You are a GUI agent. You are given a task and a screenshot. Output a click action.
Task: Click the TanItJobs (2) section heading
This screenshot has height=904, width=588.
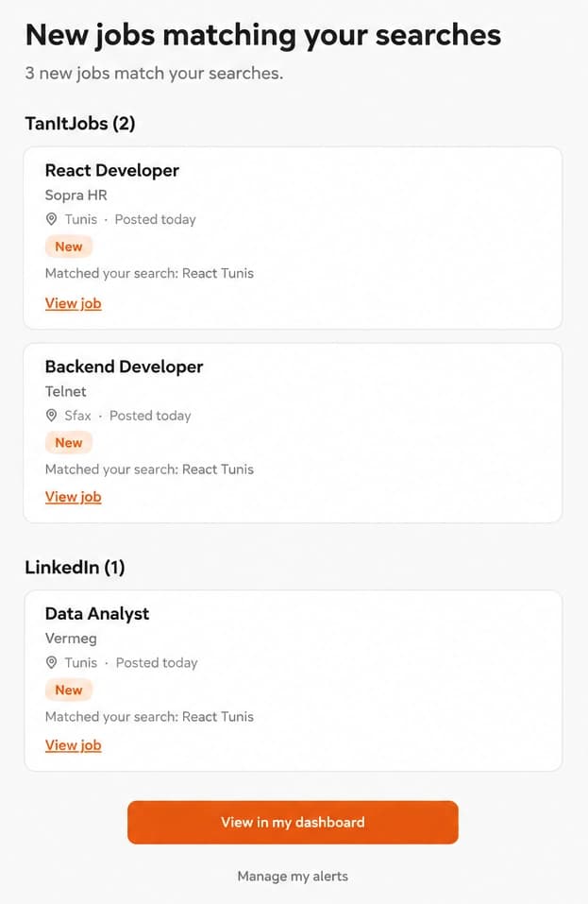80,124
